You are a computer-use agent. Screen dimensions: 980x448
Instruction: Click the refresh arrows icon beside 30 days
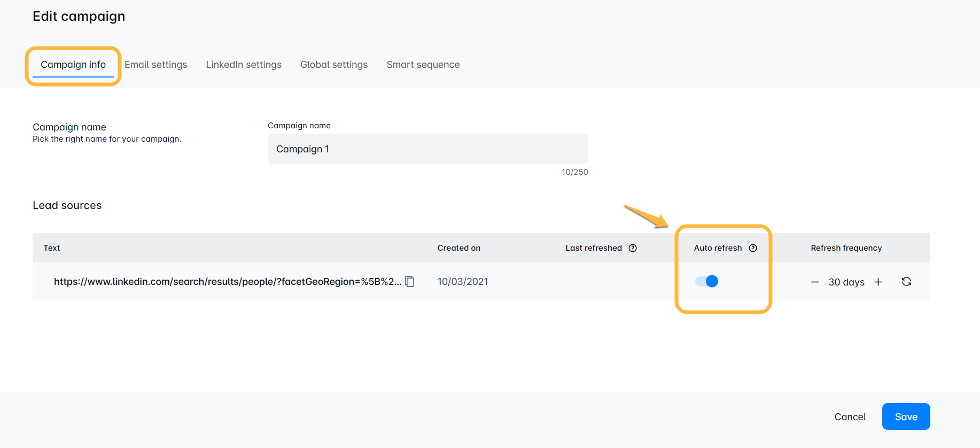point(906,282)
